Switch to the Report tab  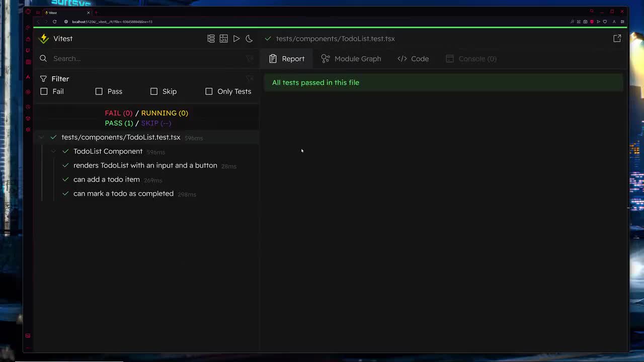click(287, 59)
